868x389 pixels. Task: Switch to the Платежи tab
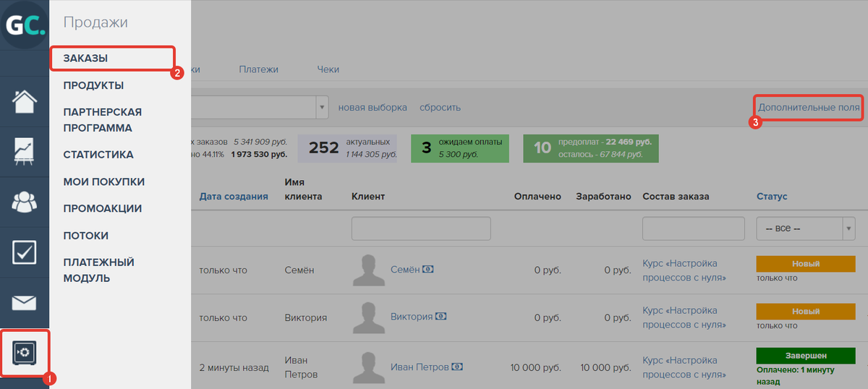tap(258, 69)
